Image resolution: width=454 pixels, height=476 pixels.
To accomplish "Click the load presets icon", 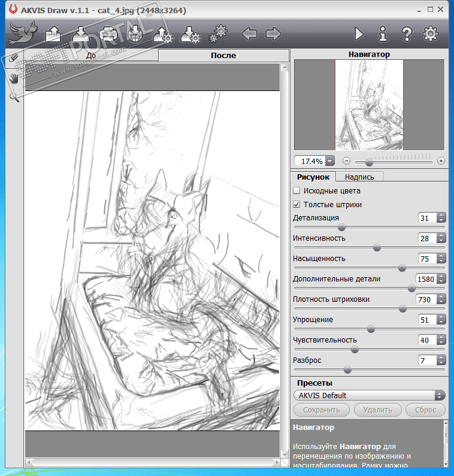I will point(163,34).
